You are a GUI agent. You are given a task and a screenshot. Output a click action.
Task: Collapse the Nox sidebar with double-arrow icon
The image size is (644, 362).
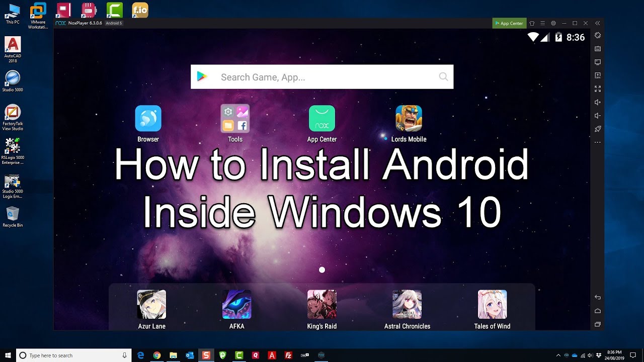click(597, 23)
